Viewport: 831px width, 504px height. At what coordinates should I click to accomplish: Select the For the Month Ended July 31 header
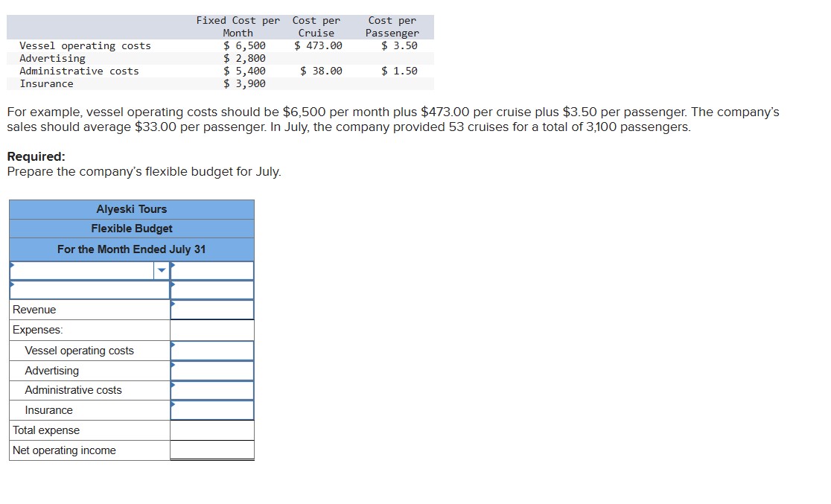[x=131, y=249]
